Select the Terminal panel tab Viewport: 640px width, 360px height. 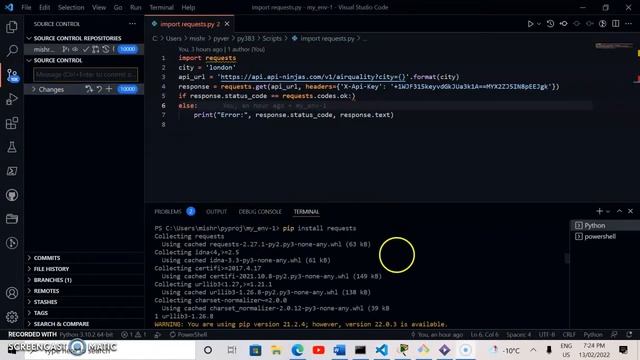306,211
